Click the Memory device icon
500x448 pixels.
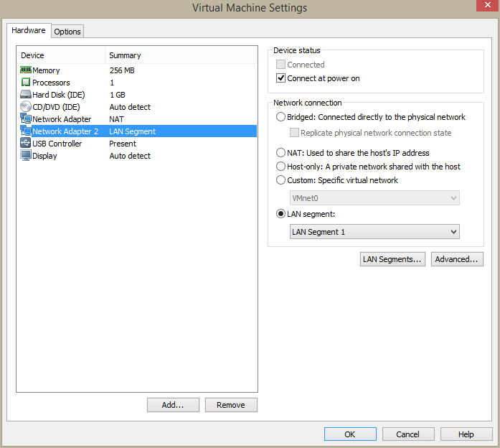26,70
